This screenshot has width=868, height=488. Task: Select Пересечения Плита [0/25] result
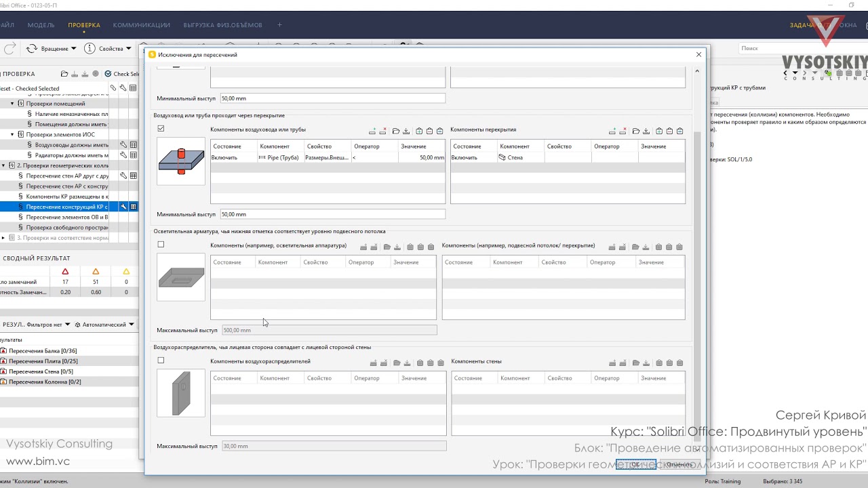coord(43,361)
